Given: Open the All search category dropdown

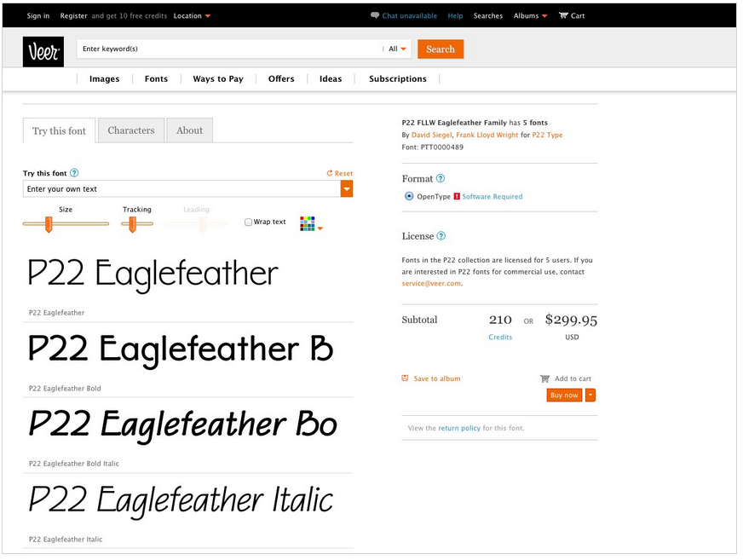Looking at the screenshot, I should pyautogui.click(x=398, y=49).
